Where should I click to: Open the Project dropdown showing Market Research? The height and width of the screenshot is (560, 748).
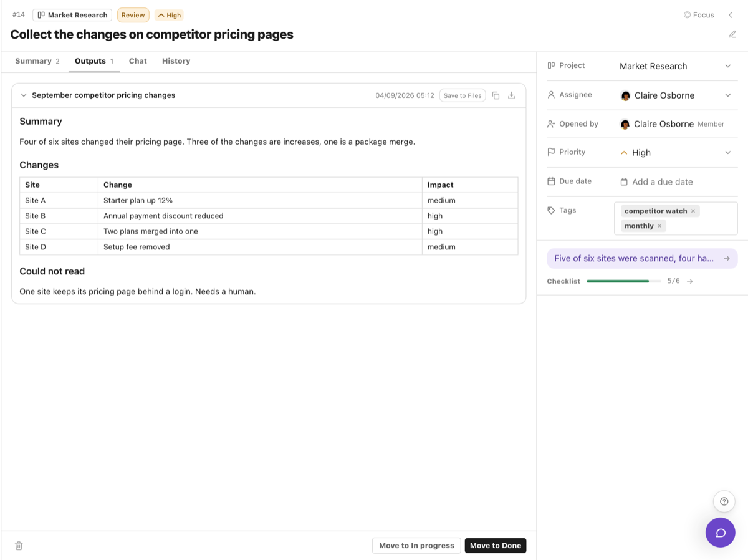coord(675,66)
